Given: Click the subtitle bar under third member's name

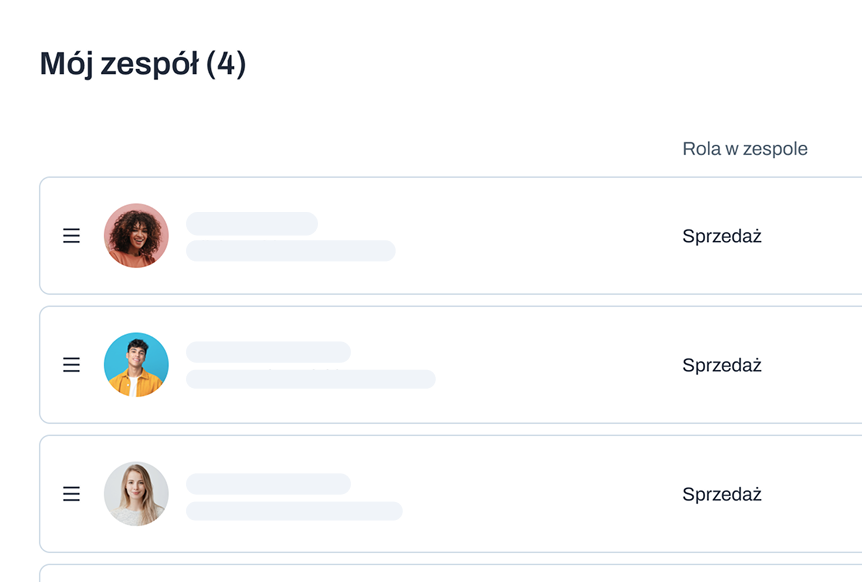Looking at the screenshot, I should 294,511.
